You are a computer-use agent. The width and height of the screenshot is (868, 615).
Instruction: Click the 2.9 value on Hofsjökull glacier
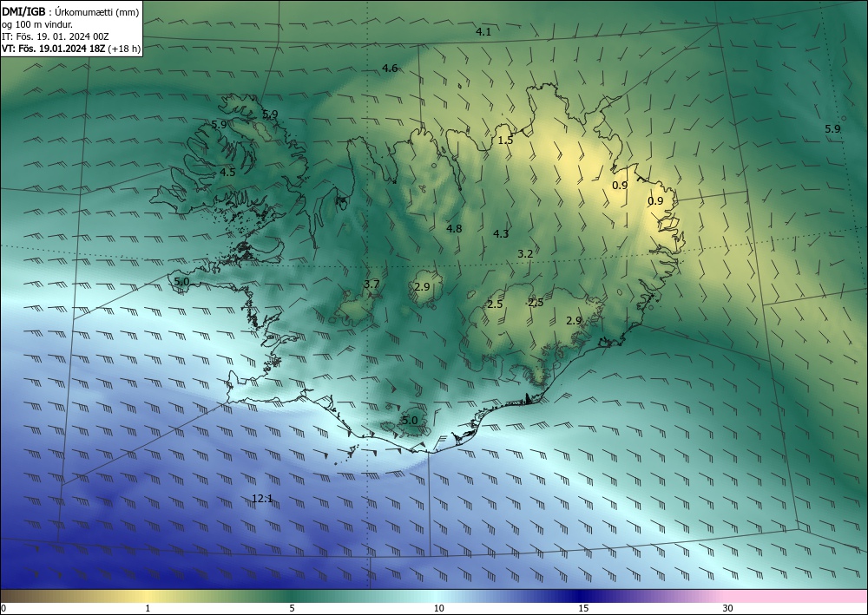point(422,286)
